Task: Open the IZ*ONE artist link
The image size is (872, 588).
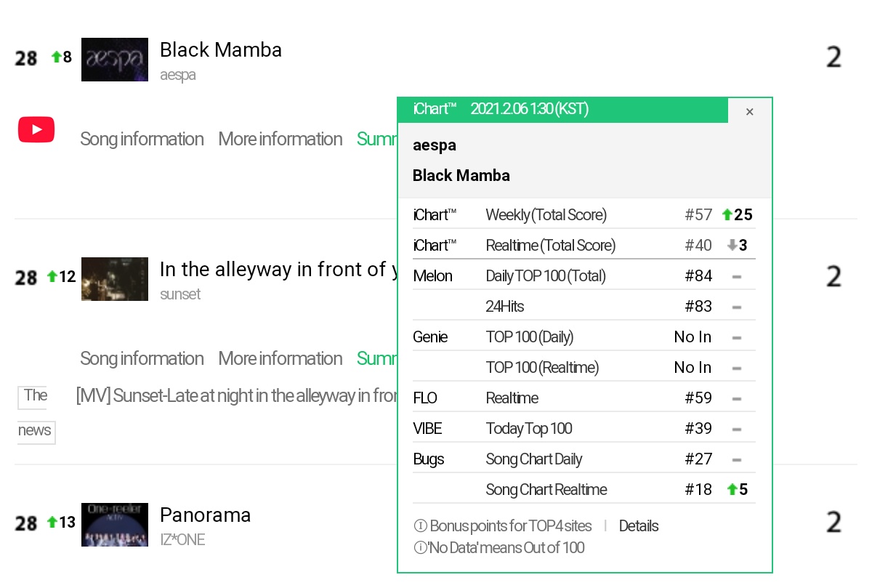Action: [182, 540]
